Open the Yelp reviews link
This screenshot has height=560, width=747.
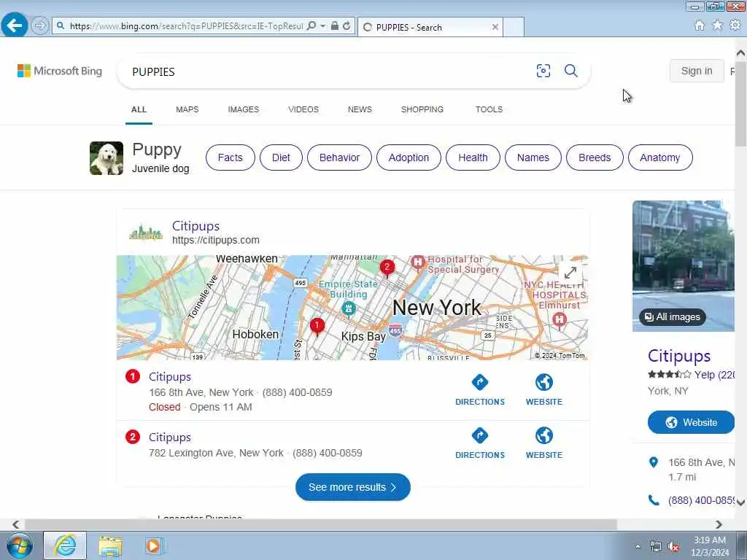(714, 376)
